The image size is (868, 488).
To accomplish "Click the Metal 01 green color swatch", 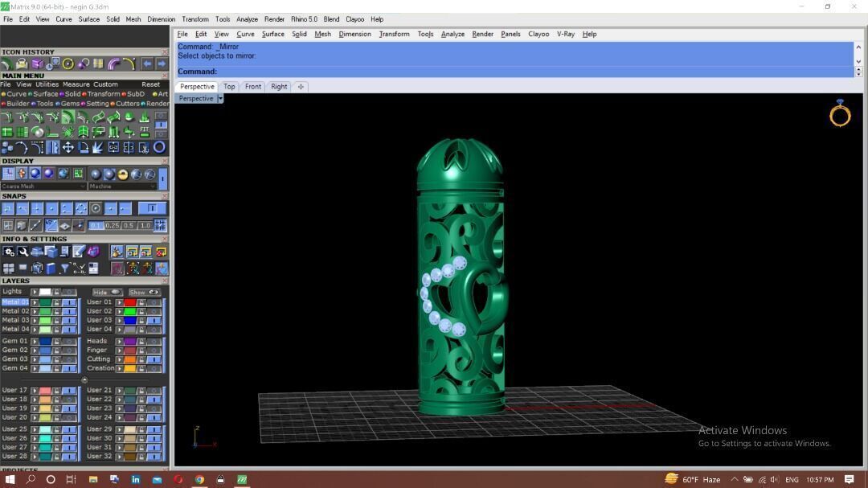I will [x=45, y=302].
